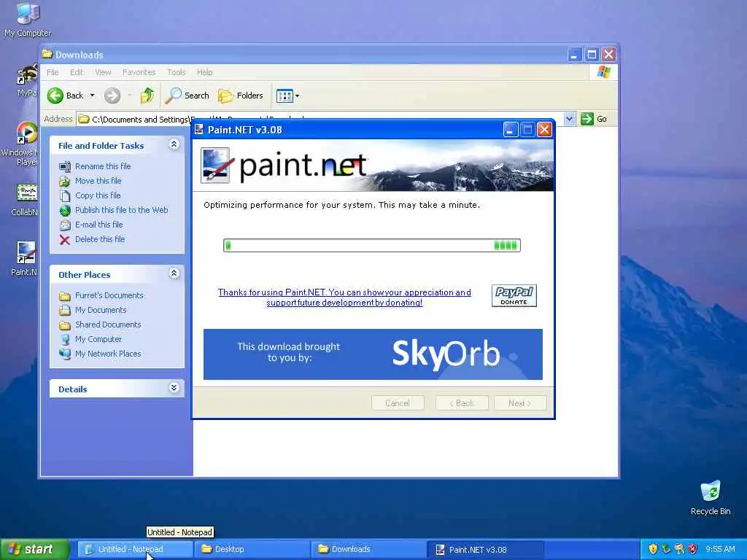Viewport: 747px width, 560px height.
Task: Open the Back button history dropdown arrow
Action: (93, 96)
